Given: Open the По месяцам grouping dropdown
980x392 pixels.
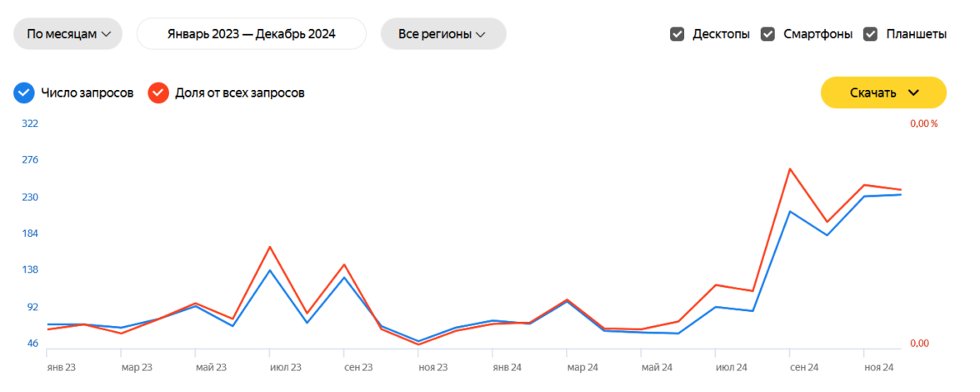Looking at the screenshot, I should (x=67, y=34).
